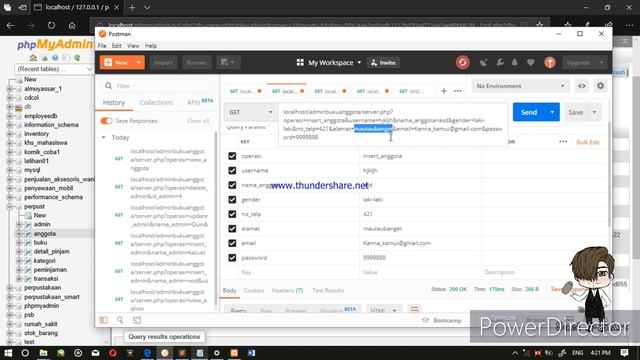Open the notifications bell icon

tap(515, 62)
